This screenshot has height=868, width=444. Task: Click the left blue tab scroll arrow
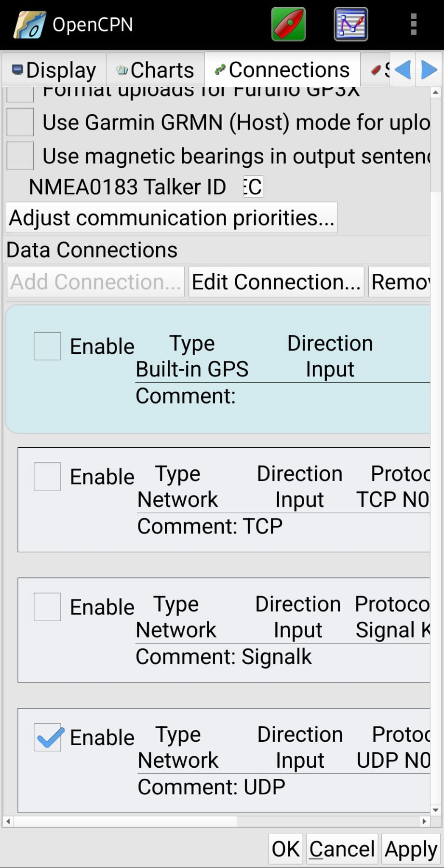403,69
